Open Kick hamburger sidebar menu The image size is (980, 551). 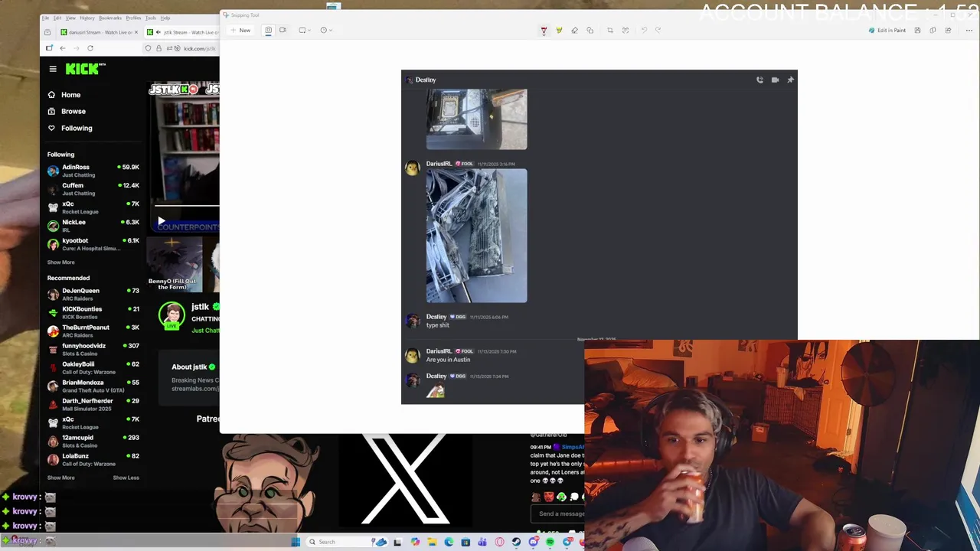pyautogui.click(x=53, y=69)
